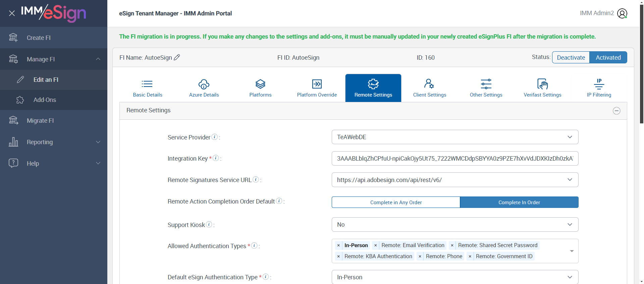Open the Service Provider dropdown
Viewport: 644px width, 284px height.
pos(455,137)
